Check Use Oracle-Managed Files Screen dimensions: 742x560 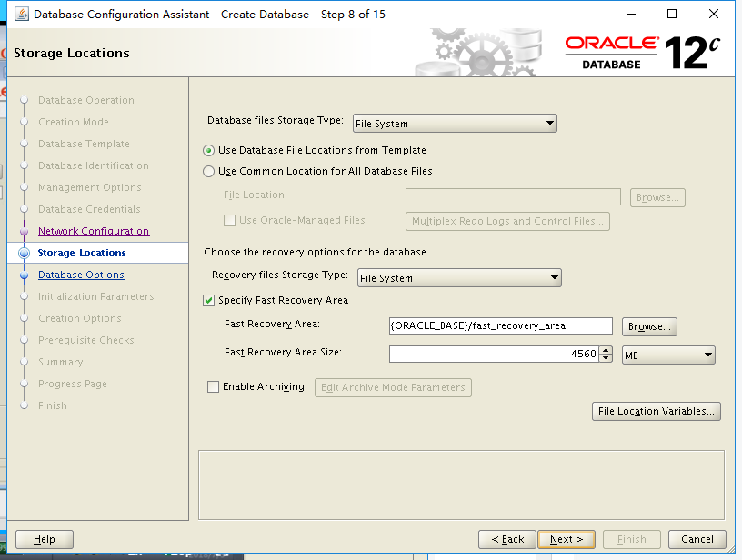[x=227, y=220]
